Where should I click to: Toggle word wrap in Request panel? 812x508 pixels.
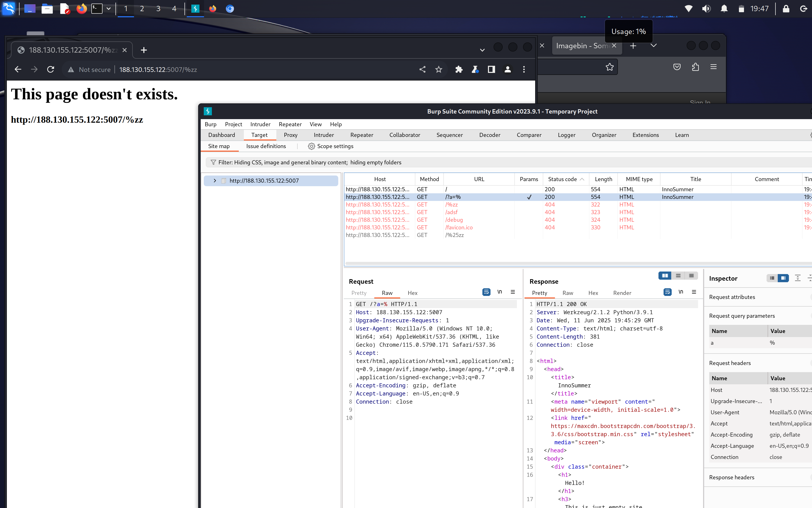(486, 292)
